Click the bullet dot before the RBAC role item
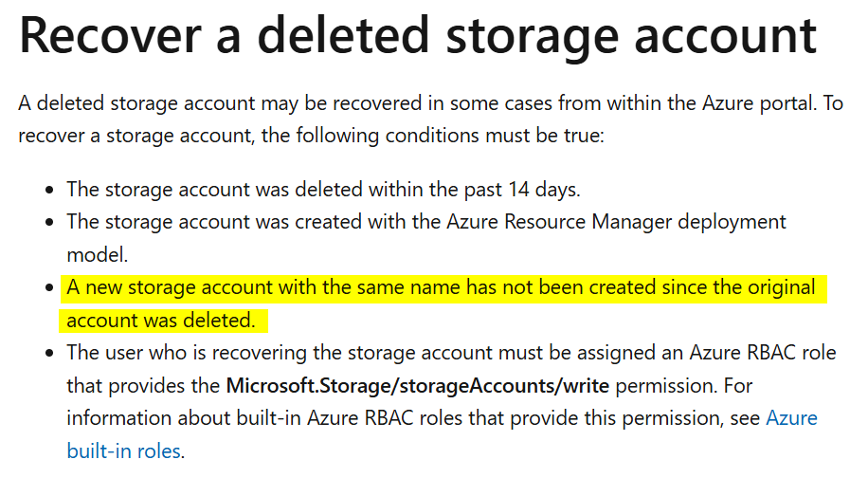The height and width of the screenshot is (478, 868). pyautogui.click(x=49, y=354)
